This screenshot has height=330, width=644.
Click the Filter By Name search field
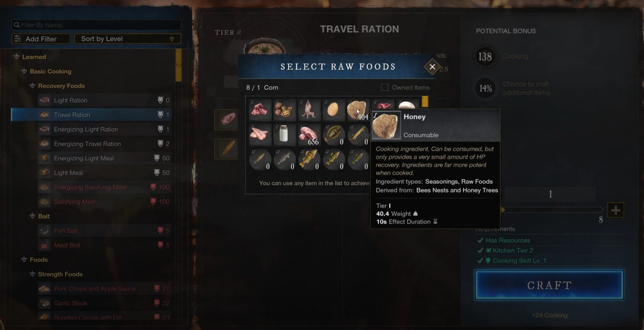coord(96,25)
